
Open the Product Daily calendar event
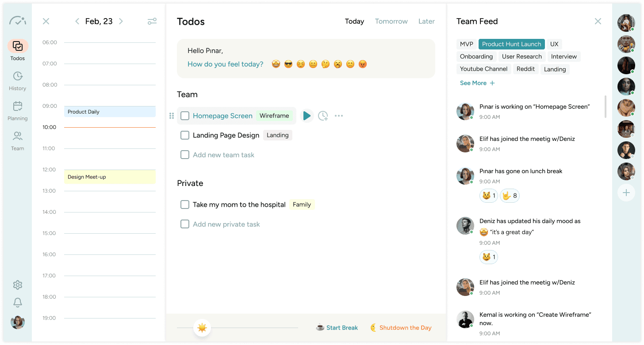[x=110, y=112]
